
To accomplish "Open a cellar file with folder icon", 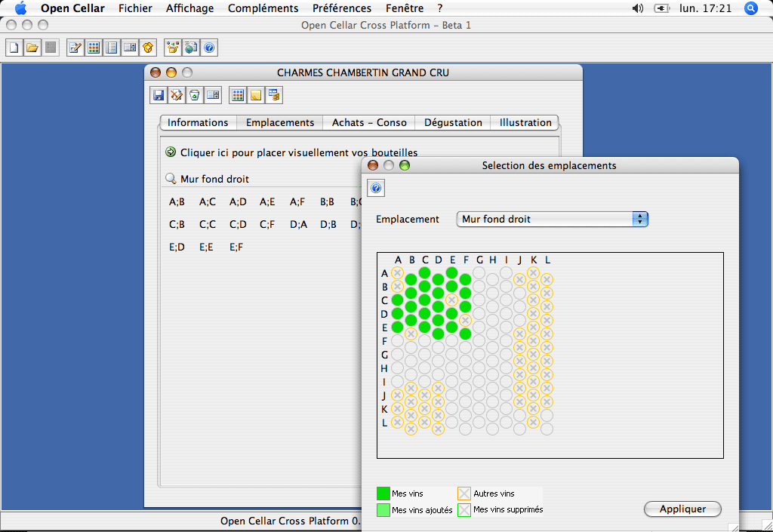I will 32,48.
